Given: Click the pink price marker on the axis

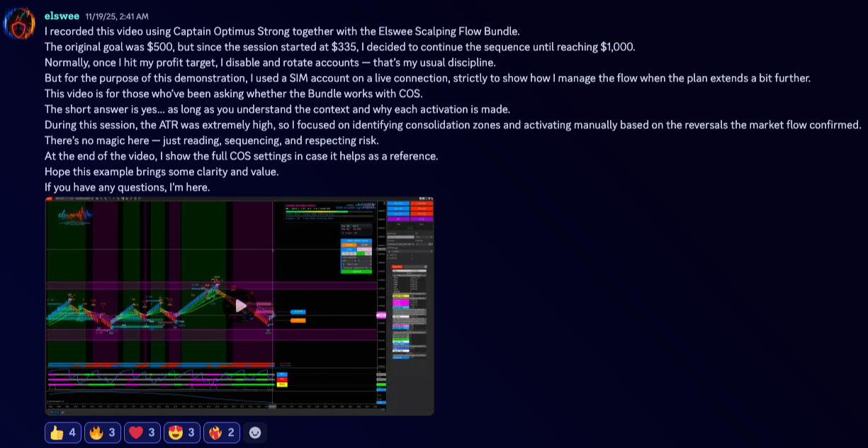Looking at the screenshot, I should click(381, 315).
